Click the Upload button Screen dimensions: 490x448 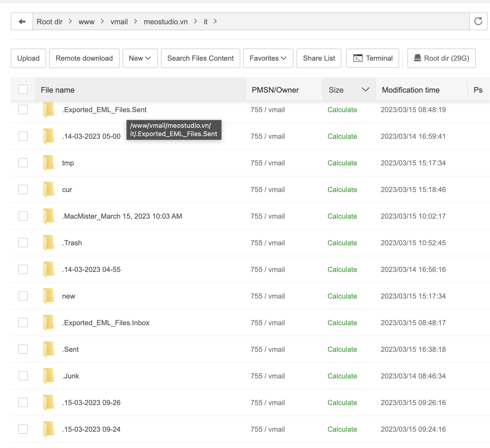click(x=28, y=58)
